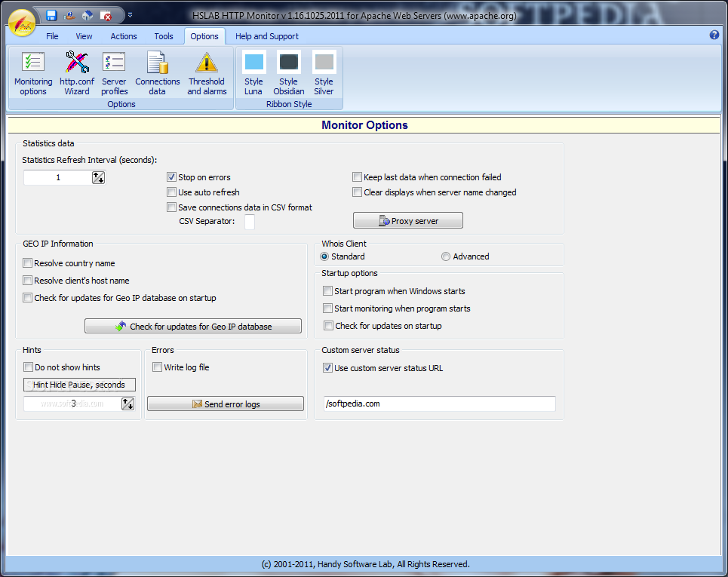Open the View ribbon tab
This screenshot has width=728, height=577.
coord(84,36)
